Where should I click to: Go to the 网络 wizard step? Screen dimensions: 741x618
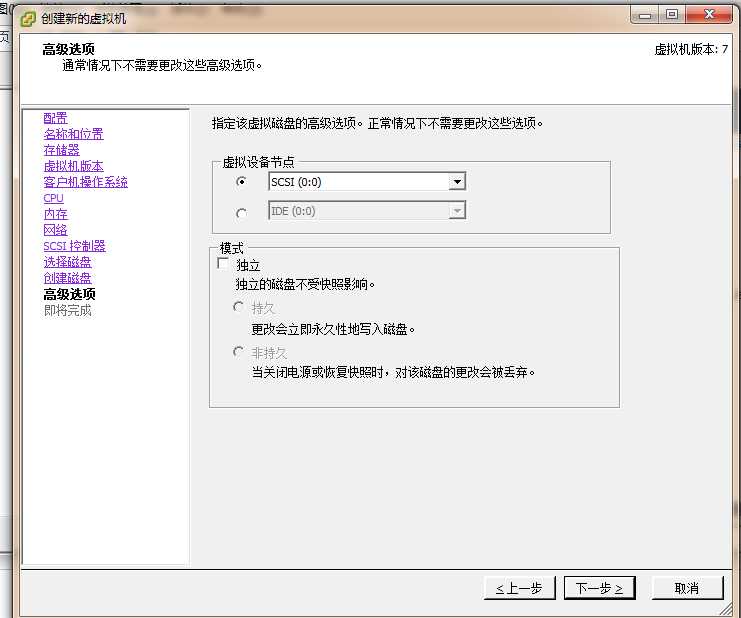point(55,230)
